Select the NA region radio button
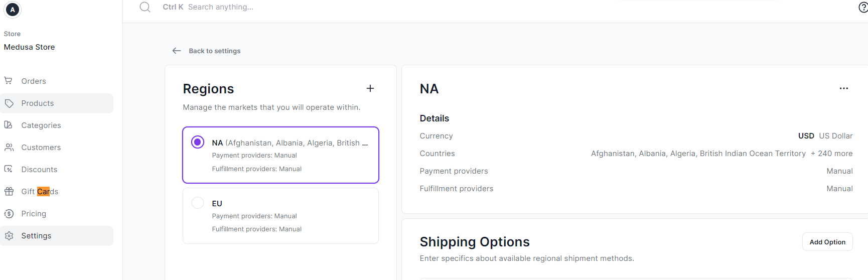Image resolution: width=868 pixels, height=280 pixels. 198,143
